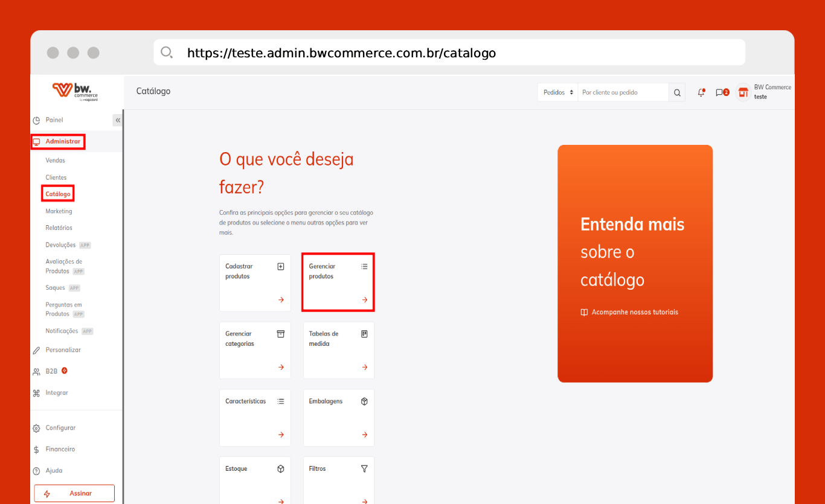Image resolution: width=825 pixels, height=504 pixels.
Task: Click the search magnifier button
Action: pos(677,92)
